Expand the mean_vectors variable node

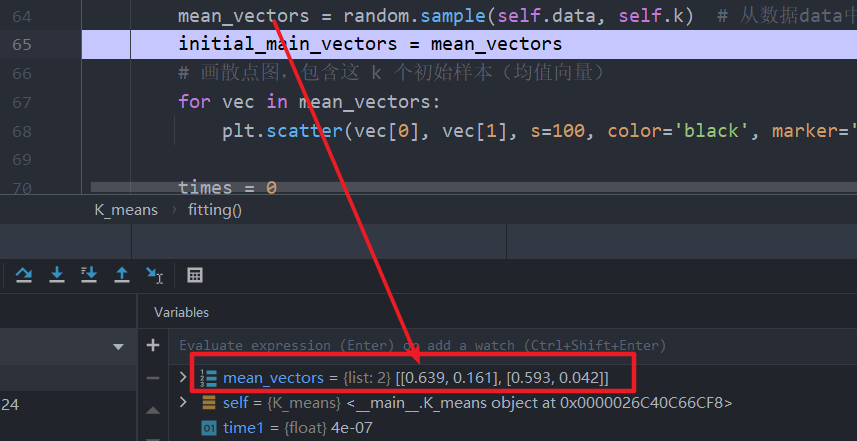click(182, 377)
